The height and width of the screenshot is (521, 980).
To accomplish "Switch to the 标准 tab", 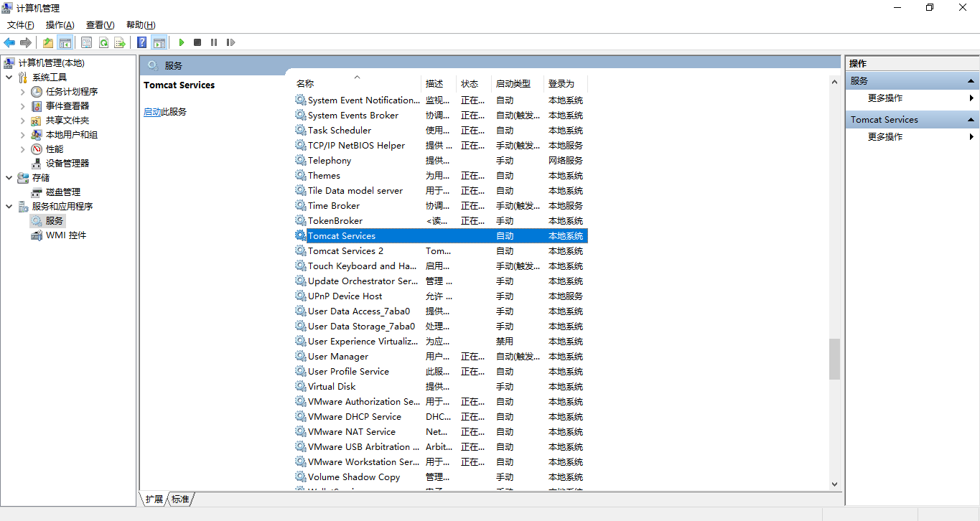I will (x=180, y=499).
